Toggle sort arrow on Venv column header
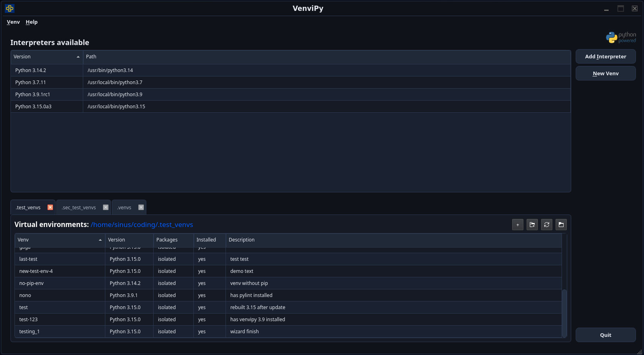The width and height of the screenshot is (644, 355). tap(100, 240)
